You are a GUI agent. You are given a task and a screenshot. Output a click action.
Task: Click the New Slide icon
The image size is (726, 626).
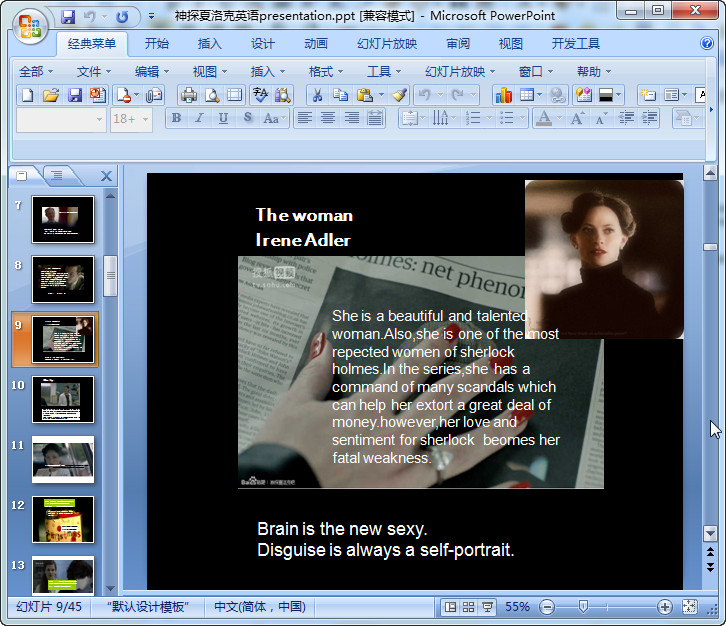(x=648, y=95)
